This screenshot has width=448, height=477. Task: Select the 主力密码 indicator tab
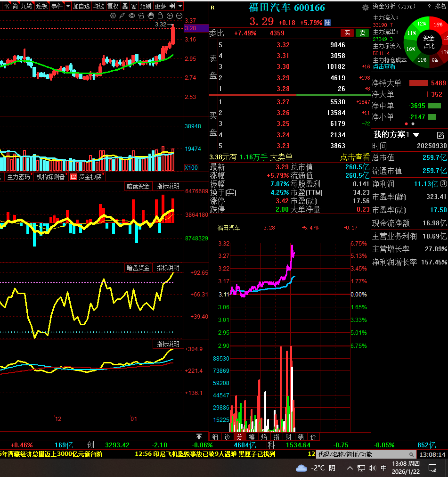[18, 177]
